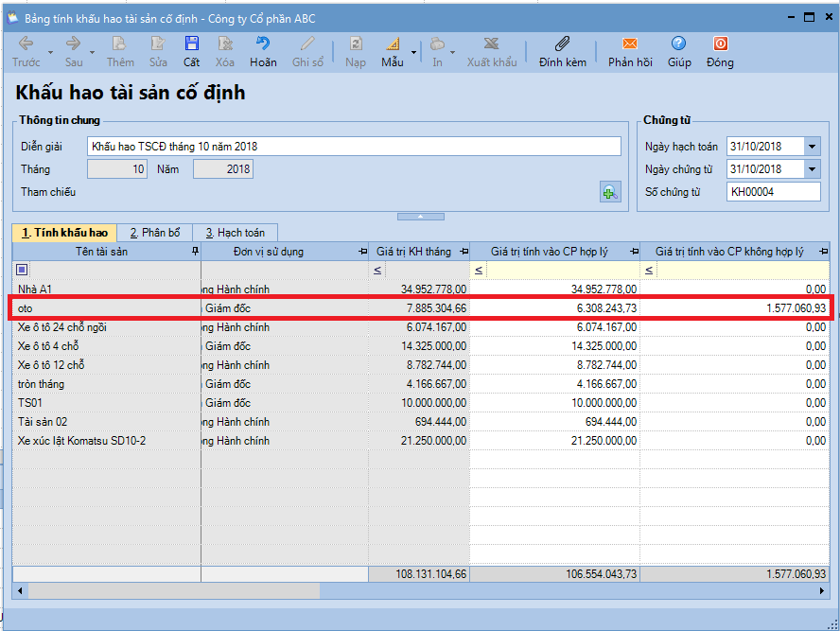The width and height of the screenshot is (840, 631).
Task: Click the Diễn giải description field
Action: click(x=354, y=147)
